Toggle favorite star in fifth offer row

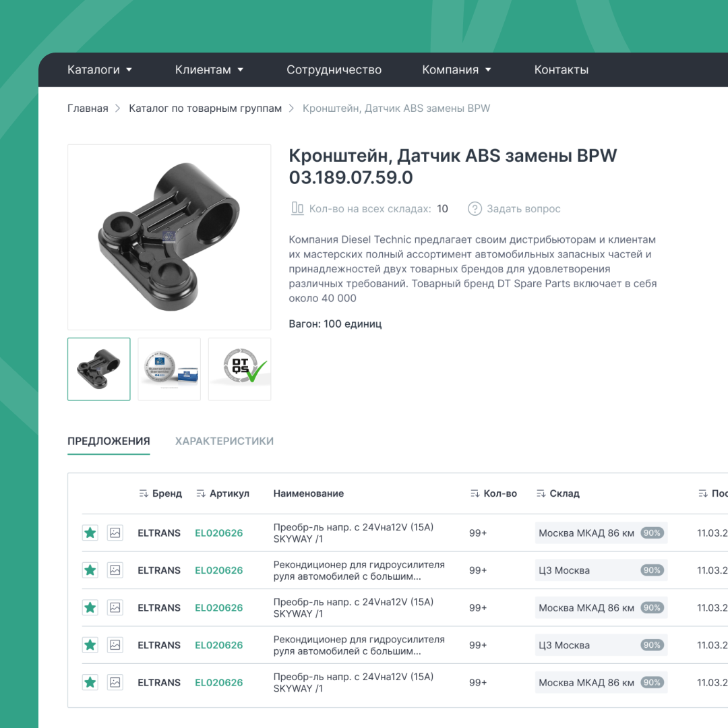point(90,682)
